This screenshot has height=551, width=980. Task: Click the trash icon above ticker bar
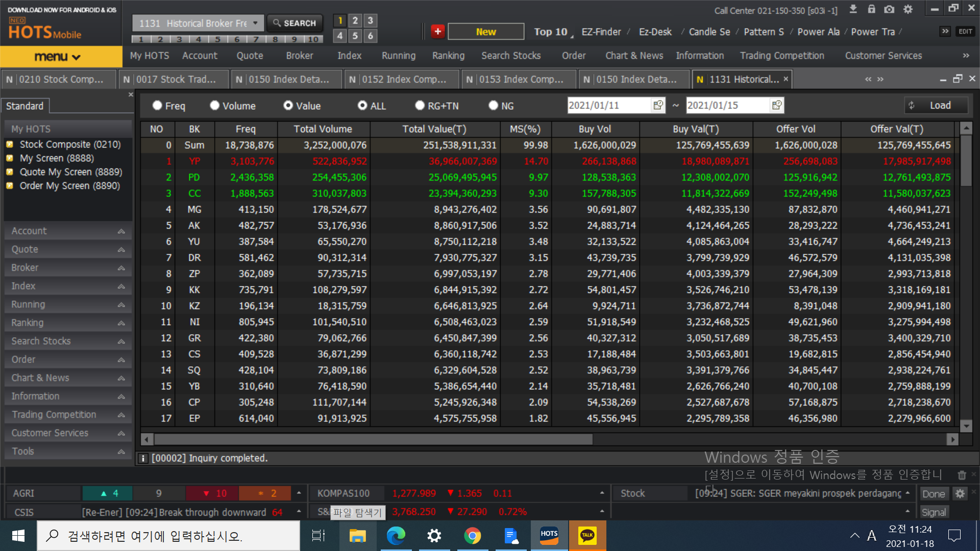point(962,475)
